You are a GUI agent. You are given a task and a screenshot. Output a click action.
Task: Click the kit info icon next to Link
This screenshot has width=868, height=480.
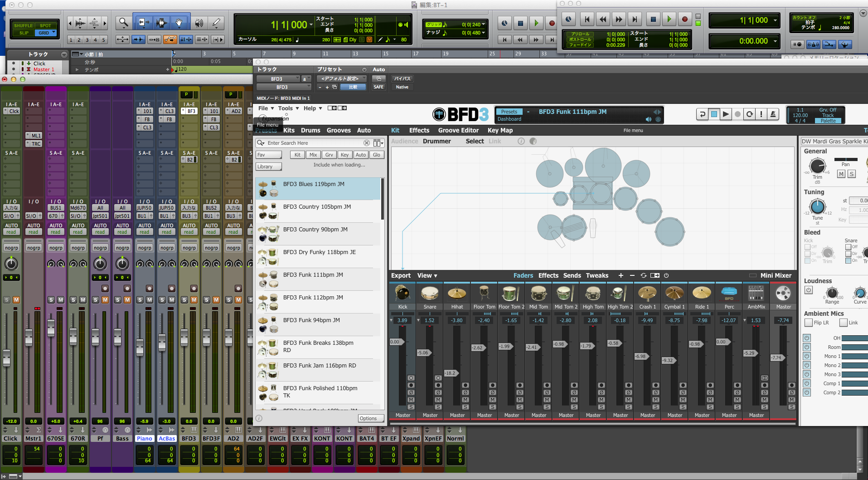point(521,141)
